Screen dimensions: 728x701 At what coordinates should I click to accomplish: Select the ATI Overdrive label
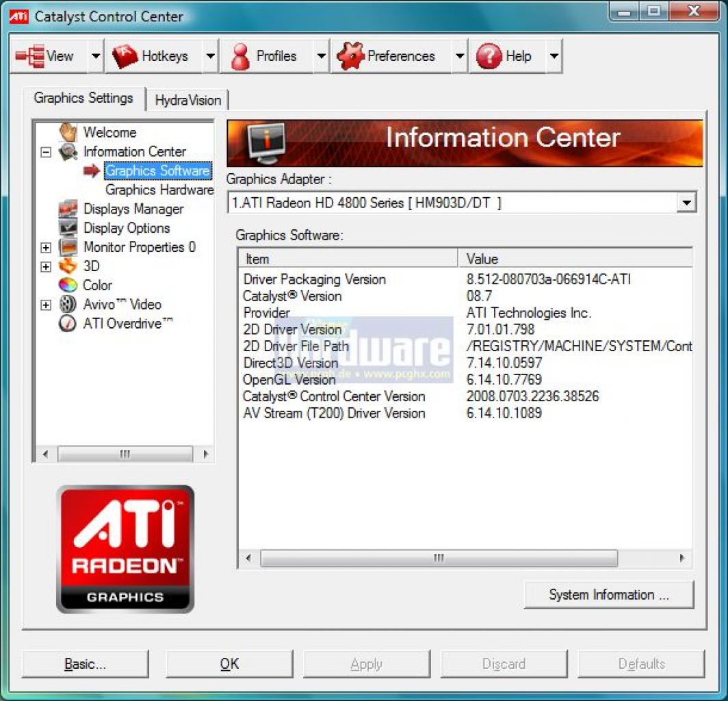tap(128, 323)
